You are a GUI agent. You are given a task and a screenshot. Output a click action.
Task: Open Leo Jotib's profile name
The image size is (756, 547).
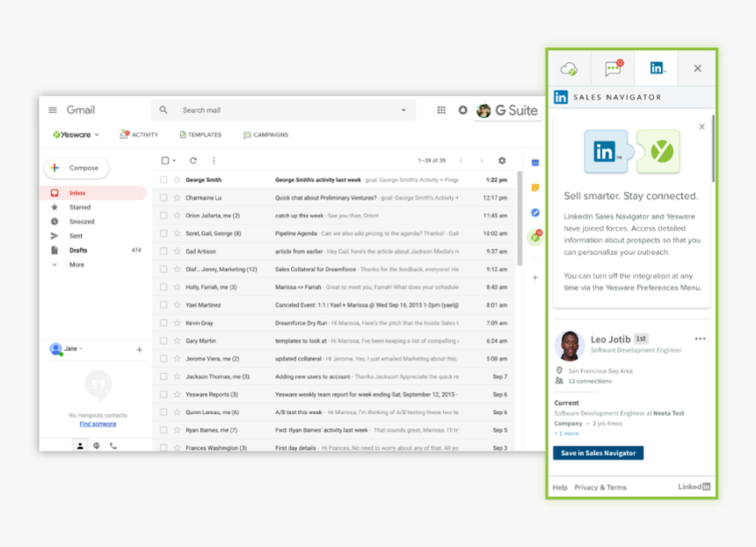pyautogui.click(x=610, y=339)
